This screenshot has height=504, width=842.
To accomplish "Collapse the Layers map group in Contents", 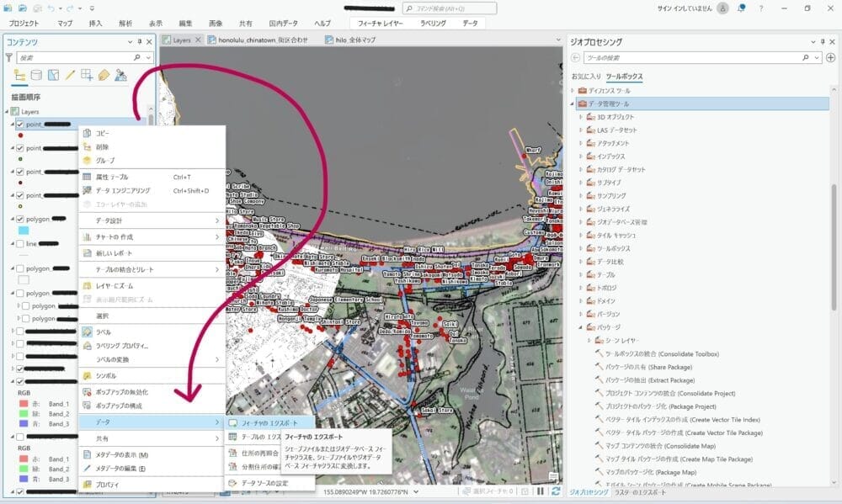I will pos(7,112).
